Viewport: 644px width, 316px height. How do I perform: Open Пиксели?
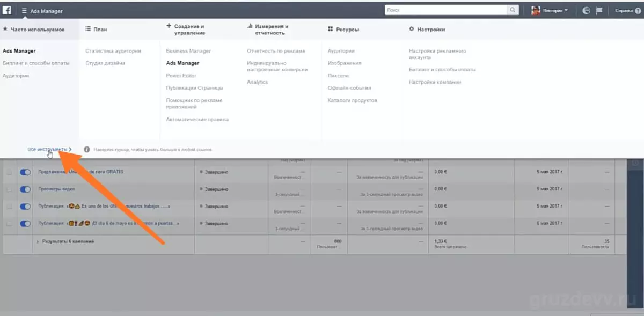point(338,76)
